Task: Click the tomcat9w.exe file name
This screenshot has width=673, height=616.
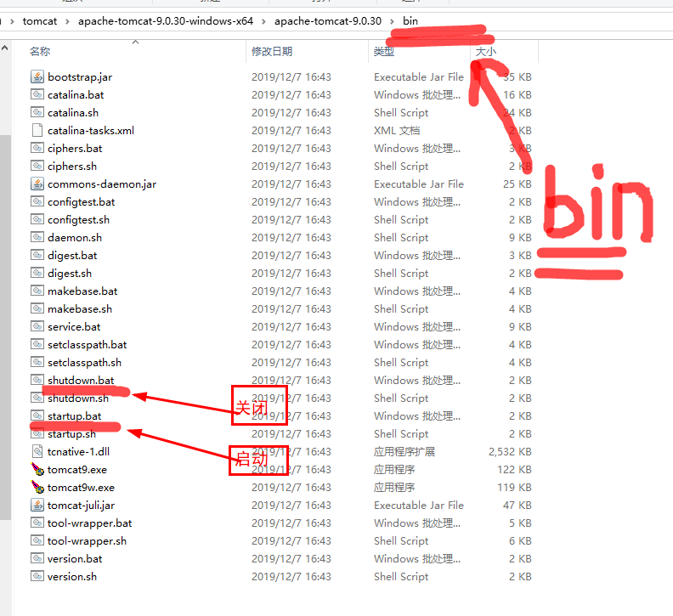Action: coord(81,488)
